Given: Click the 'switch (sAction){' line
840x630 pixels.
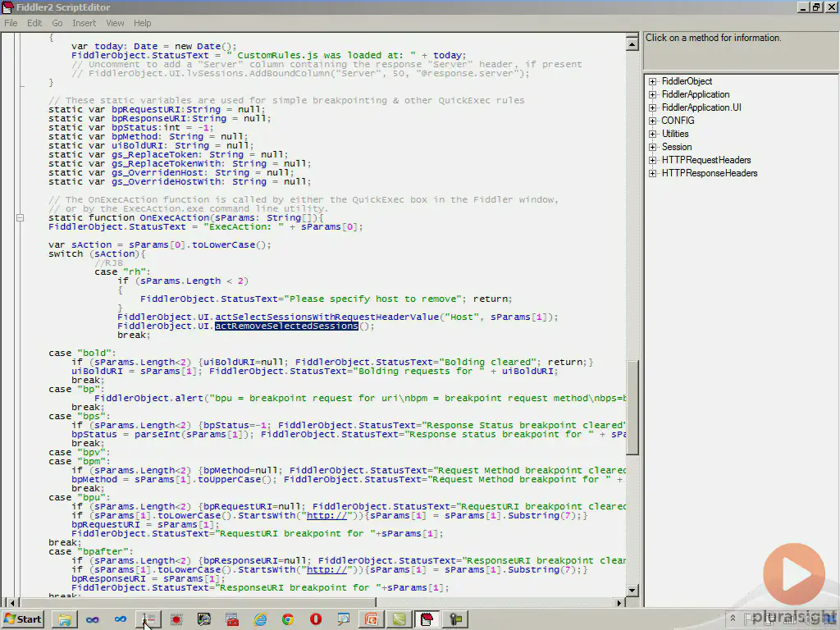Looking at the screenshot, I should click(97, 254).
